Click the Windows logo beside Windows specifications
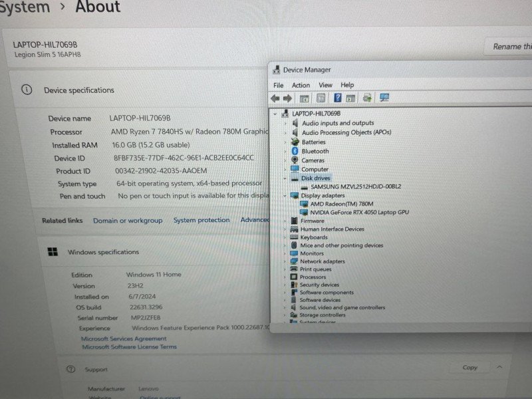Image resolution: width=532 pixels, height=399 pixels. (x=53, y=252)
